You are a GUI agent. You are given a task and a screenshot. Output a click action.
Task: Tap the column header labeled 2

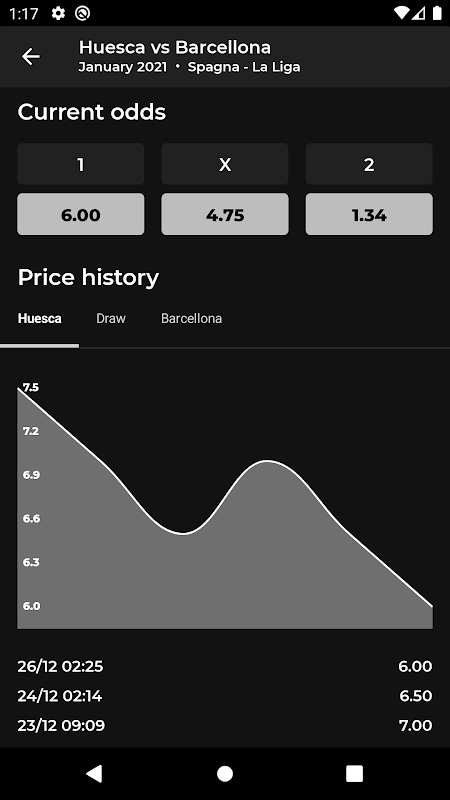click(369, 164)
